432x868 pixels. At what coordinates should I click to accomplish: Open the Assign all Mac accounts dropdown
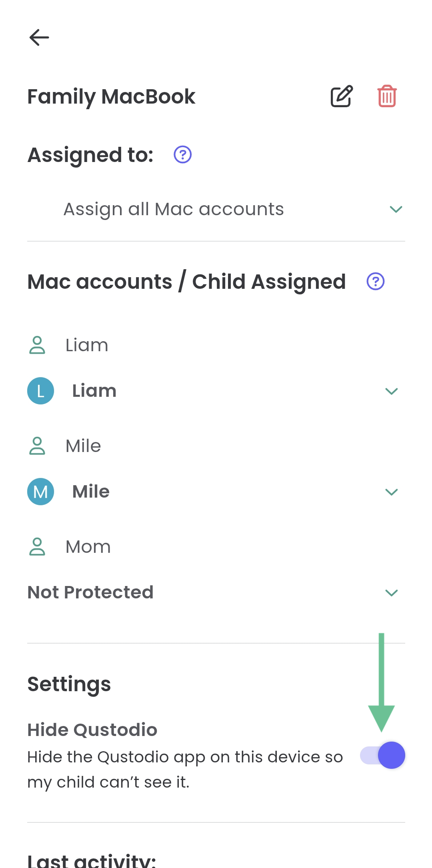click(x=396, y=209)
